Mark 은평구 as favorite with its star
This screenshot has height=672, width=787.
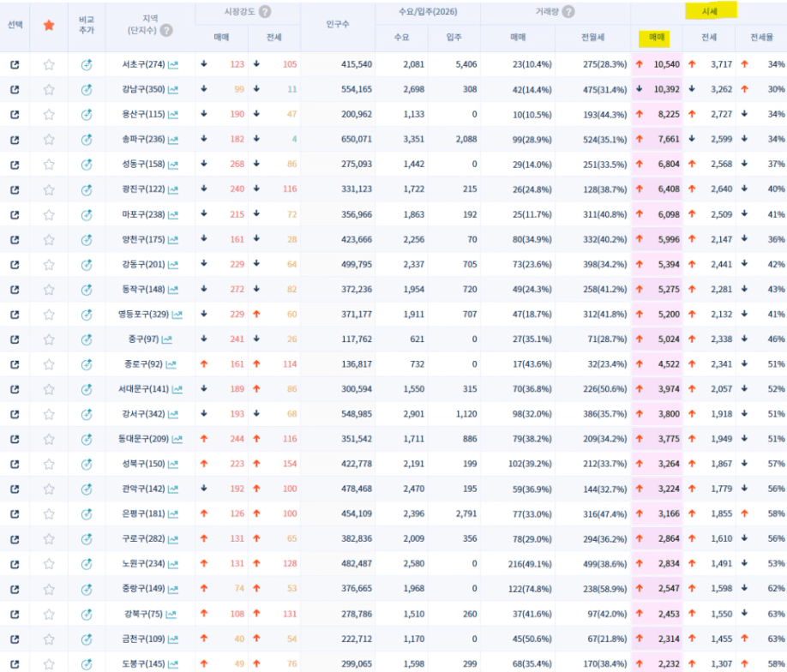49,513
